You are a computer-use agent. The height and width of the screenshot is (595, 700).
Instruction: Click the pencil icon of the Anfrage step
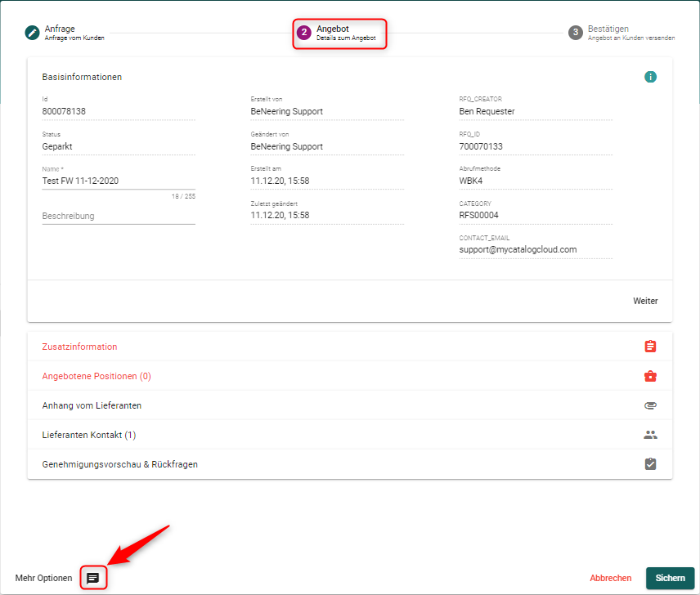tap(33, 33)
